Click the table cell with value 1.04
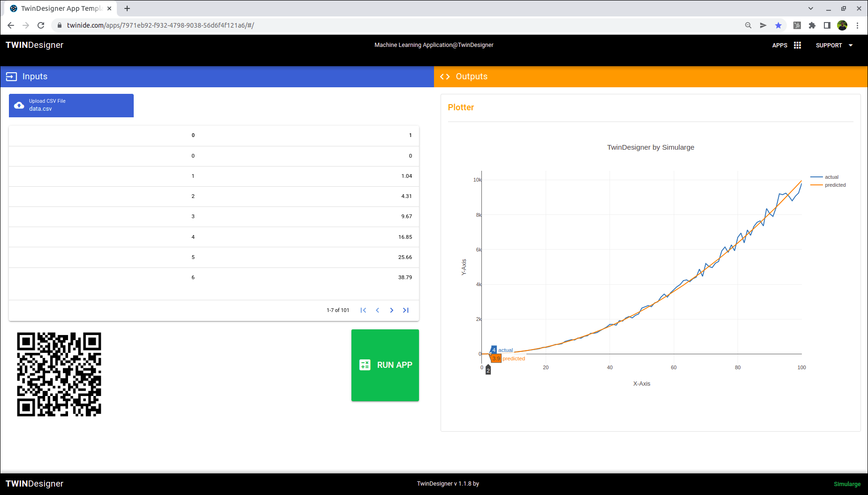This screenshot has width=868, height=495. point(407,176)
